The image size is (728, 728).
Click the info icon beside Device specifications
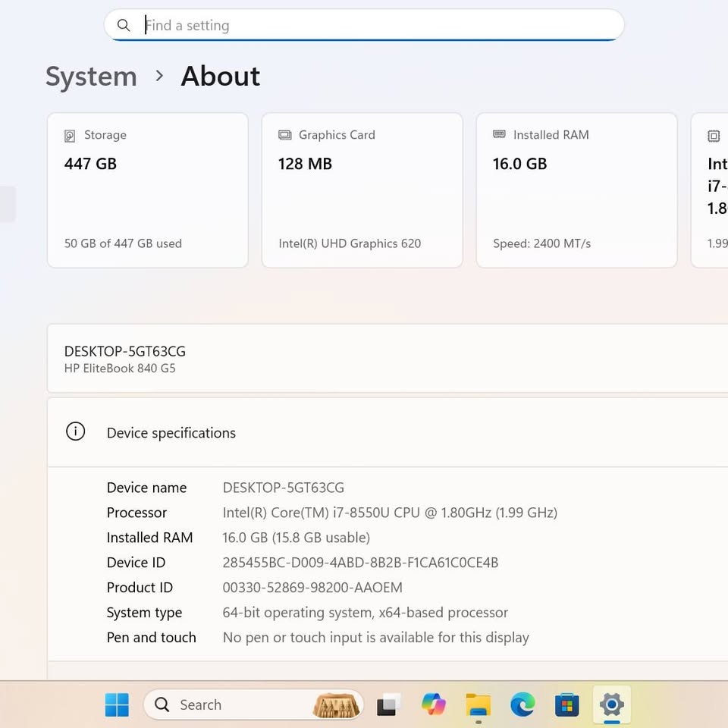coord(75,431)
